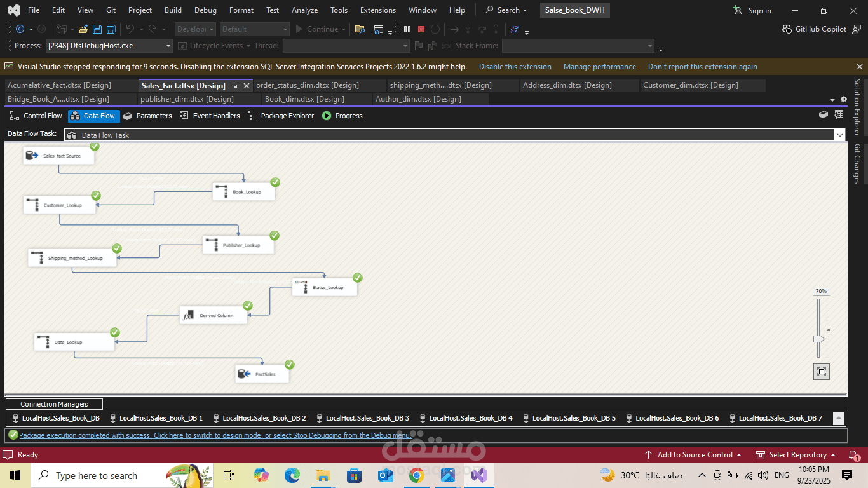Image resolution: width=868 pixels, height=488 pixels.
Task: Click the Disable this extension link
Action: [x=515, y=67]
